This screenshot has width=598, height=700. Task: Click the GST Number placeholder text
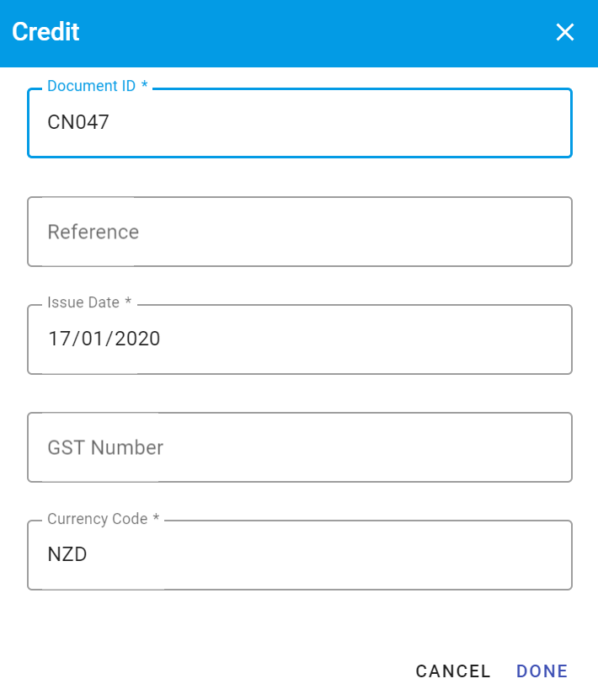tap(104, 447)
